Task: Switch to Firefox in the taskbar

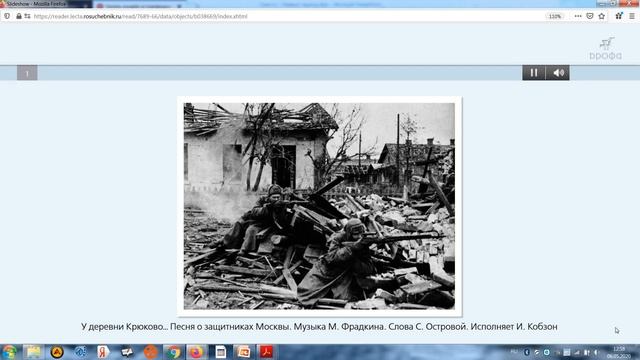Action: 196,352
